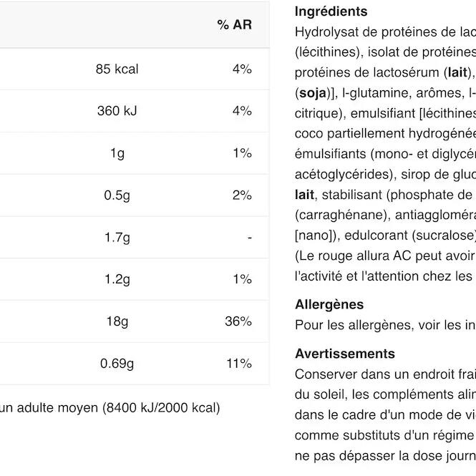The width and height of the screenshot is (476, 476).
Task: Click the adult average footnote text
Action: point(110,408)
